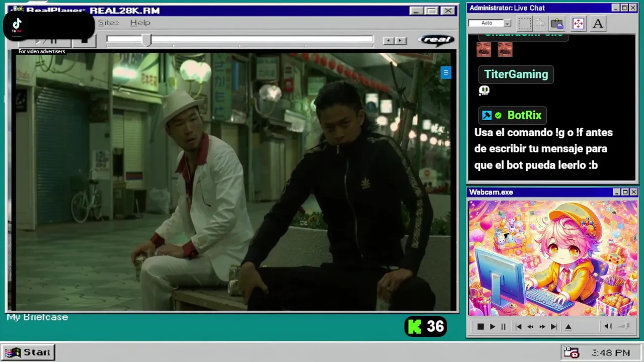This screenshot has height=362, width=644.
Task: Click the right scan arrow in RealPlayer
Action: pyautogui.click(x=400, y=41)
